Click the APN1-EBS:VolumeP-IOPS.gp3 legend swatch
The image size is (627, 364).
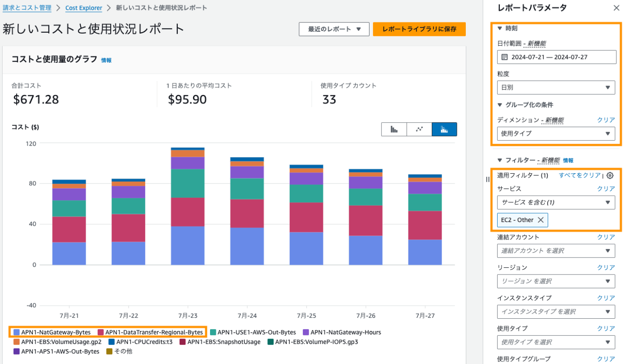tap(271, 342)
